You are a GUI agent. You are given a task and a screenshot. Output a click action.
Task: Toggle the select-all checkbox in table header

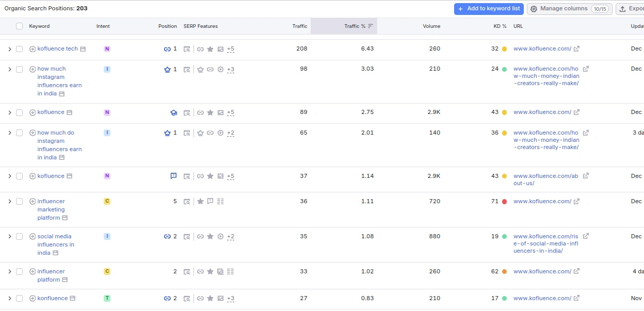(x=19, y=26)
